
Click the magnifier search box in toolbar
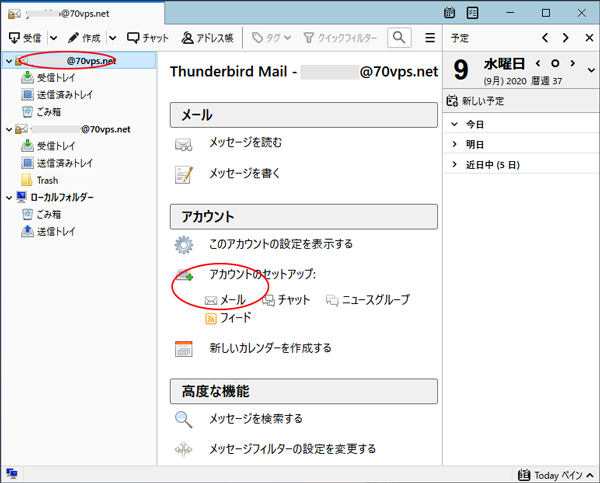pos(399,38)
